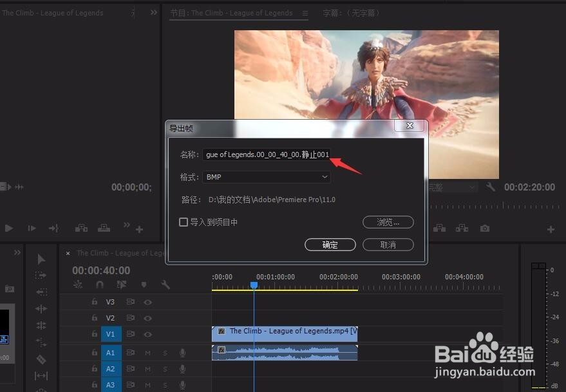566x392 pixels.
Task: Enable voice-over record on A2
Action: tap(183, 369)
